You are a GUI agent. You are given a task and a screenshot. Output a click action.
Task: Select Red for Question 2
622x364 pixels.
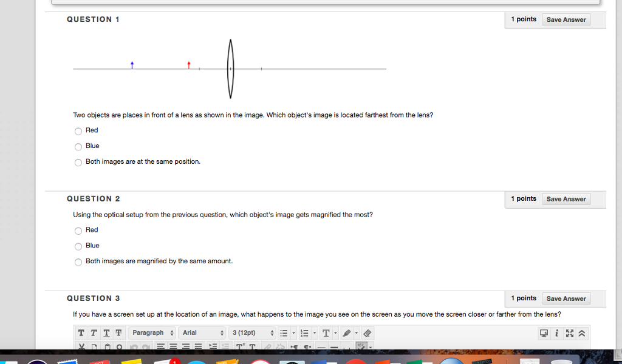pos(78,231)
